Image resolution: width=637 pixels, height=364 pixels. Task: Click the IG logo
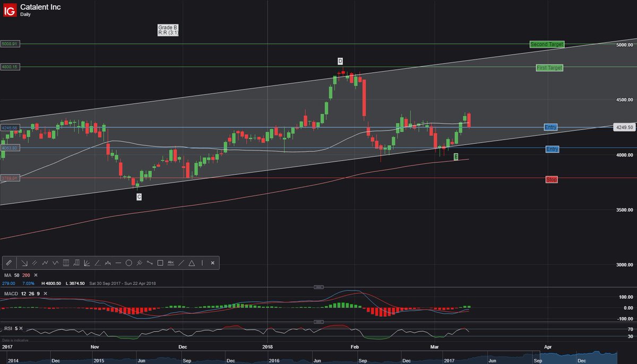coord(10,10)
